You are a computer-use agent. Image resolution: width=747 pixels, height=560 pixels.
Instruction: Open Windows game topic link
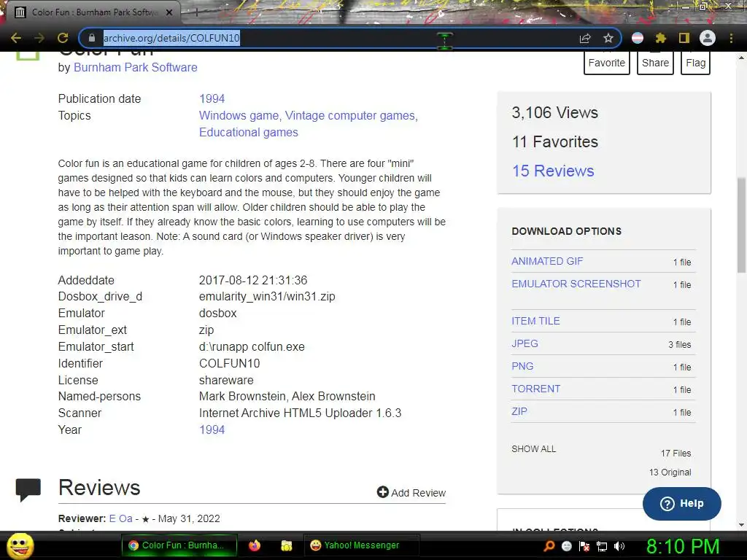239,115
